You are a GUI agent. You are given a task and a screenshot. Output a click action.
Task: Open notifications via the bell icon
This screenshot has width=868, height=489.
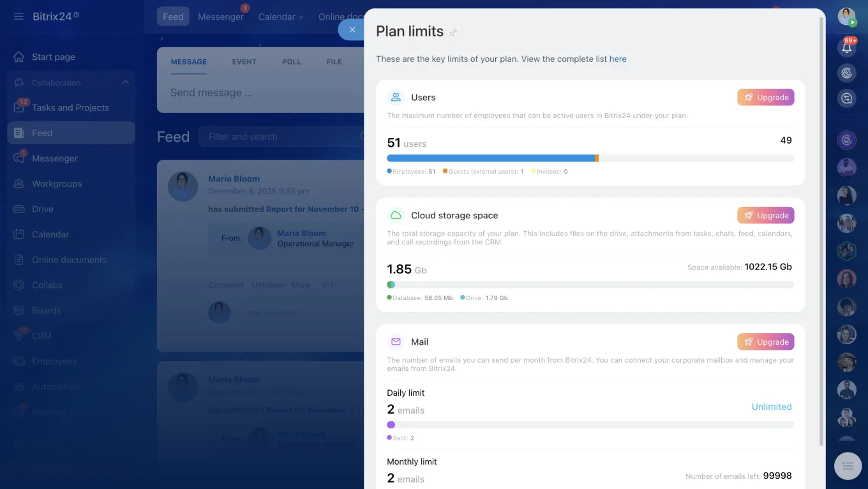pyautogui.click(x=847, y=47)
